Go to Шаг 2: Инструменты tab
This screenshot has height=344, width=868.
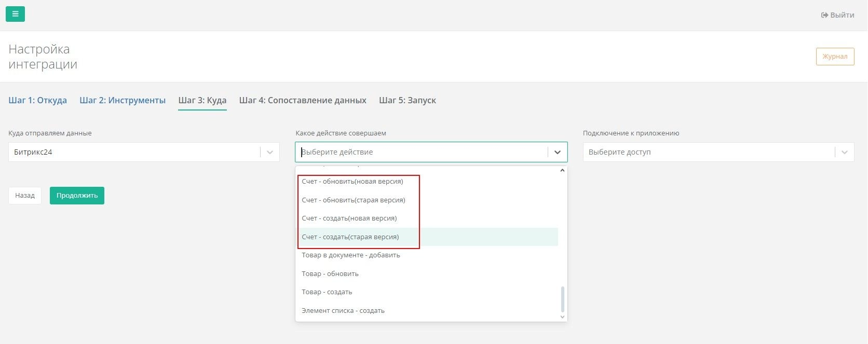(x=123, y=100)
